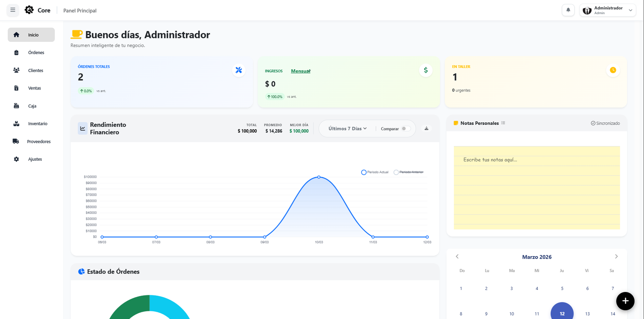The height and width of the screenshot is (319, 644).
Task: Select calendar day 7
Action: click(613, 288)
